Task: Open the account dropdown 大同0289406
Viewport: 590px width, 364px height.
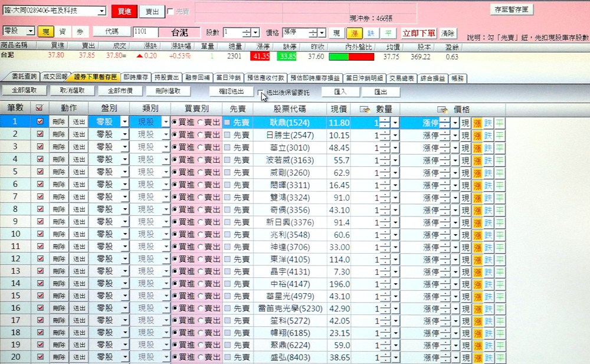Action: (x=101, y=11)
